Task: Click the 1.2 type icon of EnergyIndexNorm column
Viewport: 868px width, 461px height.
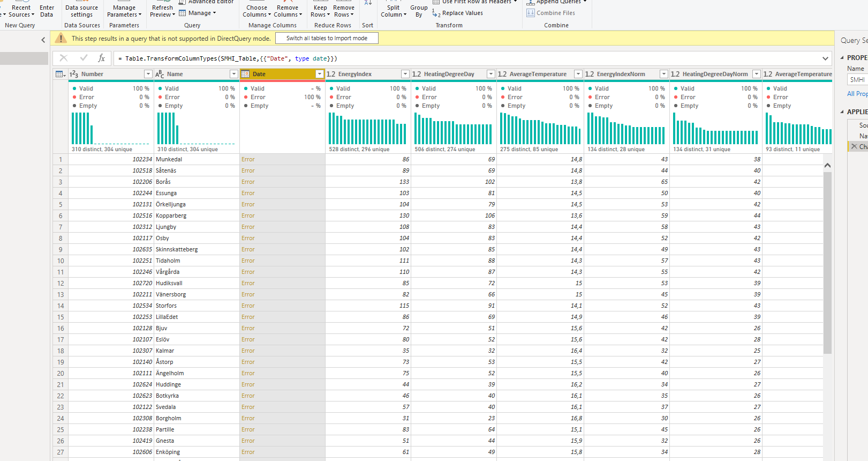Action: [x=590, y=74]
